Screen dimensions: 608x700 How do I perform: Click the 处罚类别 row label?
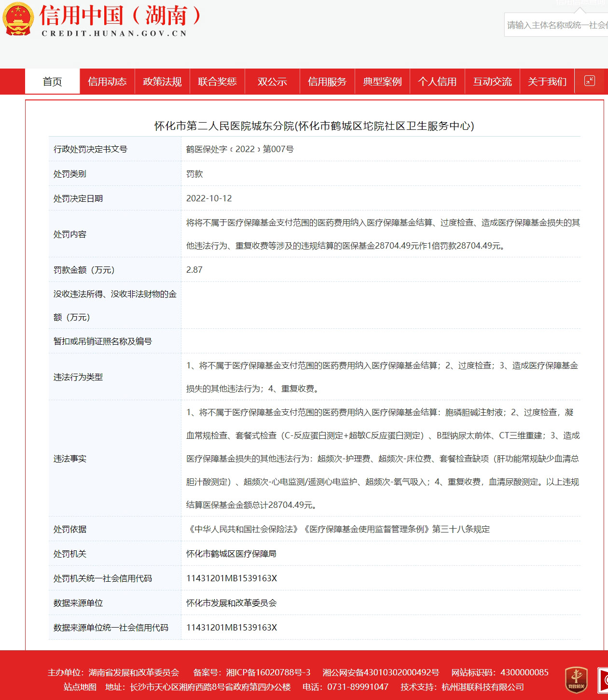tap(70, 174)
